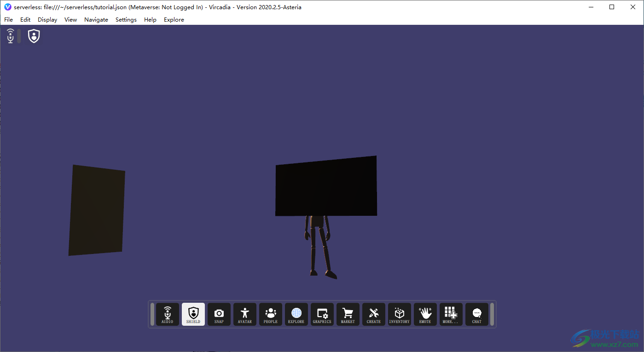Expand the Display menu
The width and height of the screenshot is (644, 352).
47,20
